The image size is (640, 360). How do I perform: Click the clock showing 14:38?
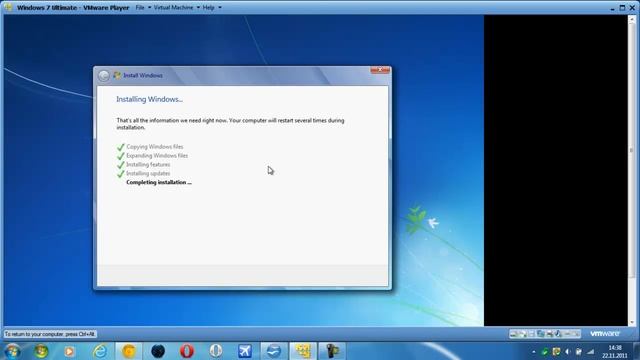click(615, 348)
